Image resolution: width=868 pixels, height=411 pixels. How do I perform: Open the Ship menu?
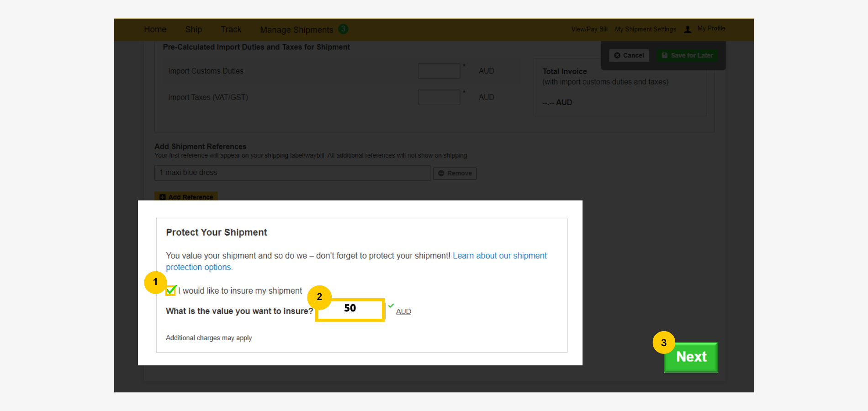coord(193,30)
